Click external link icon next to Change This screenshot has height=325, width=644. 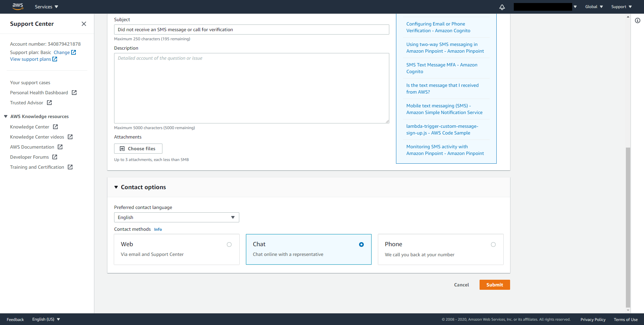coord(74,52)
